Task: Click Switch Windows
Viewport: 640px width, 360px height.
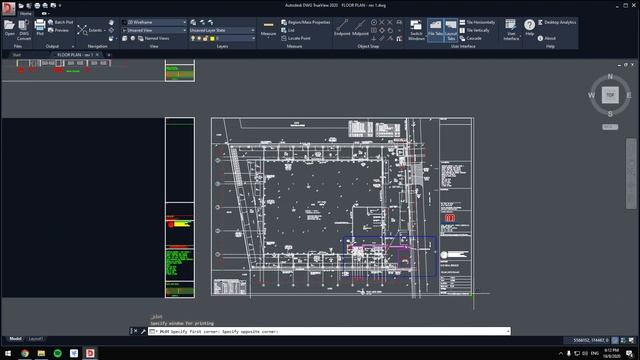Action: coord(416,30)
